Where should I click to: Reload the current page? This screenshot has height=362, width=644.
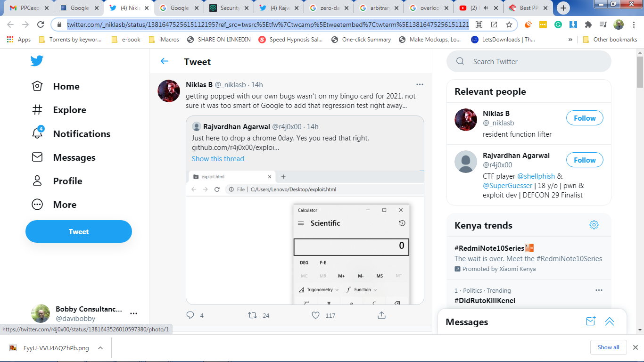click(41, 25)
